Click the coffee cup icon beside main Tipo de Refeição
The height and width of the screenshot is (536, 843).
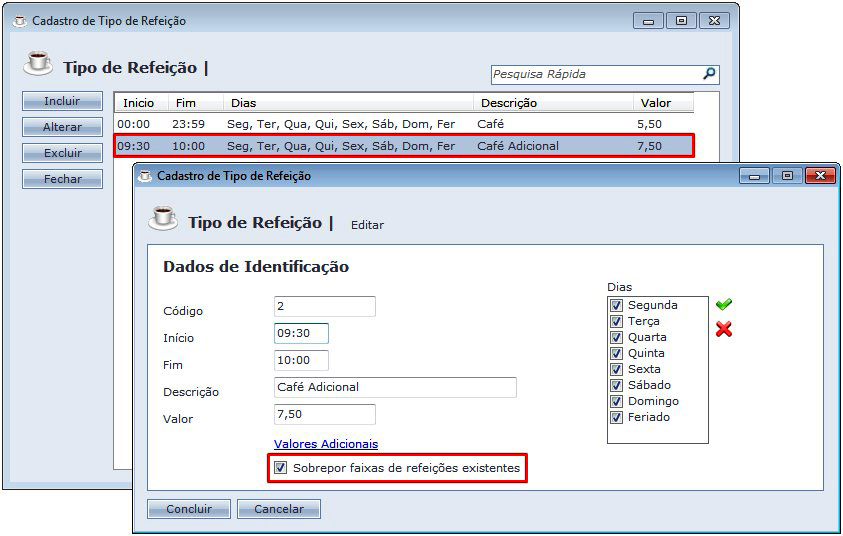pyautogui.click(x=38, y=64)
